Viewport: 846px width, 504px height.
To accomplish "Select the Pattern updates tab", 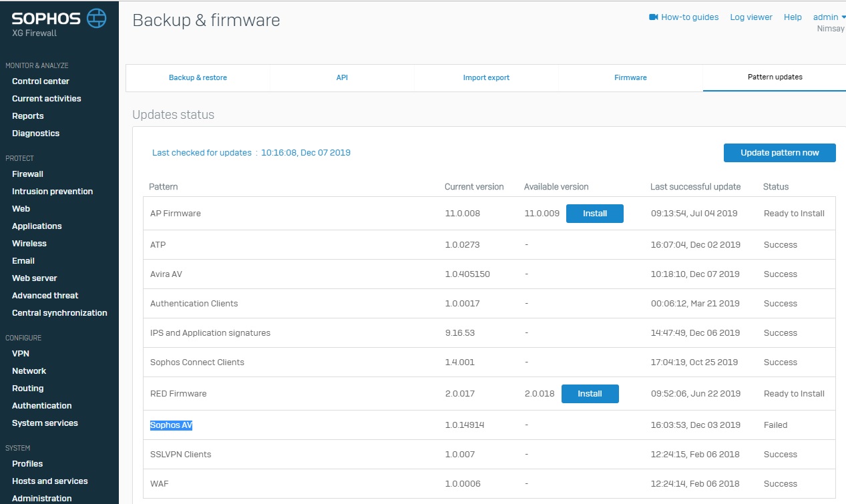I will click(775, 77).
